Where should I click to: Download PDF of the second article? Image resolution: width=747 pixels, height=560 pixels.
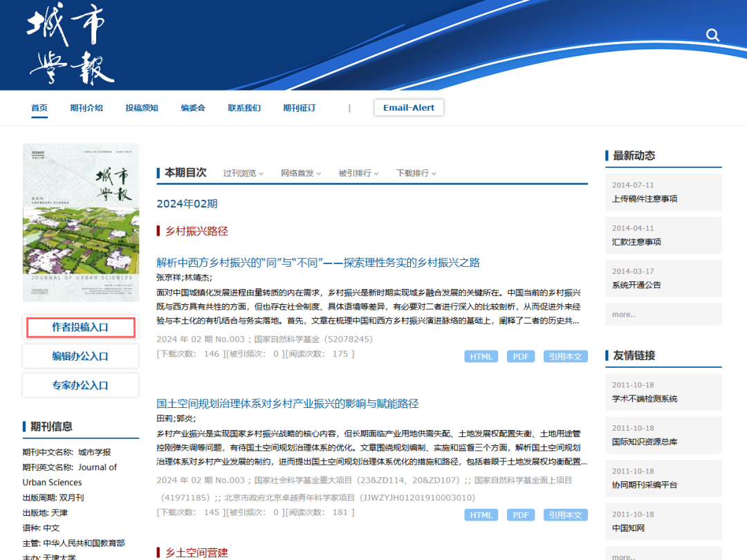pos(521,515)
